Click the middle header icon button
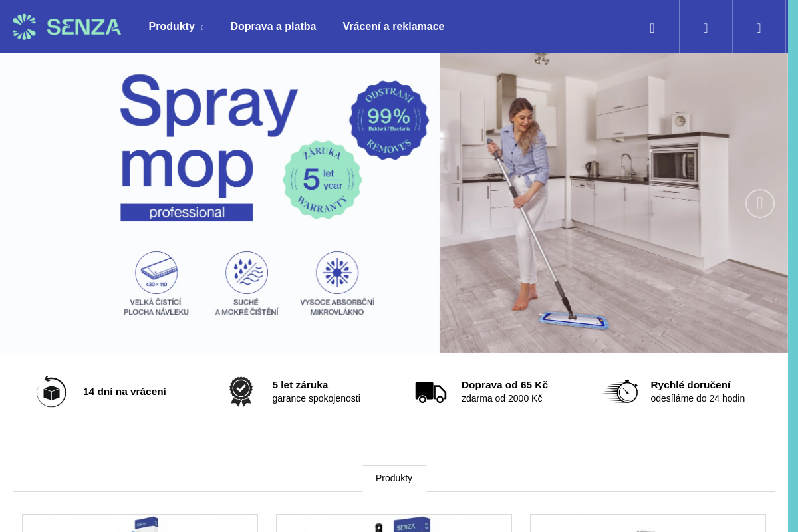The height and width of the screenshot is (532, 798). tap(706, 27)
